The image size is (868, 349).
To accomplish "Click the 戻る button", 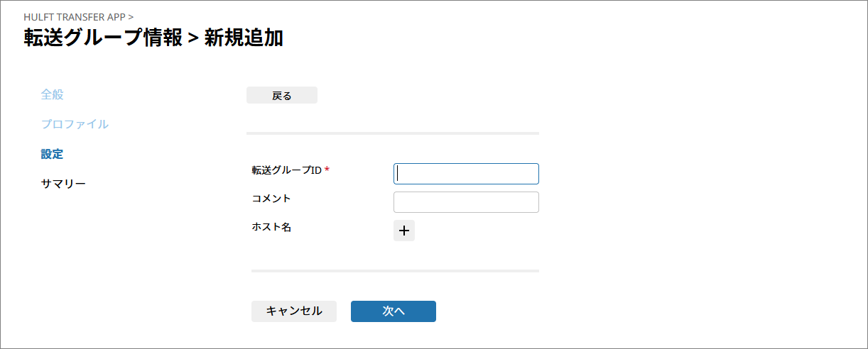I will pos(282,96).
